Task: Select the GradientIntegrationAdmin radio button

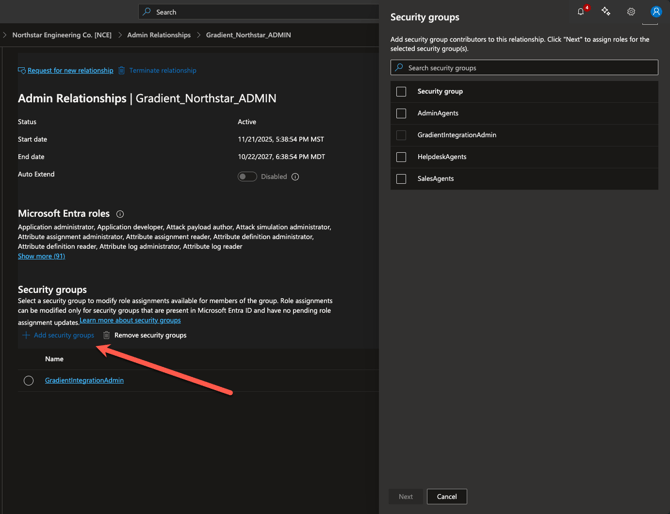Action: coord(28,381)
